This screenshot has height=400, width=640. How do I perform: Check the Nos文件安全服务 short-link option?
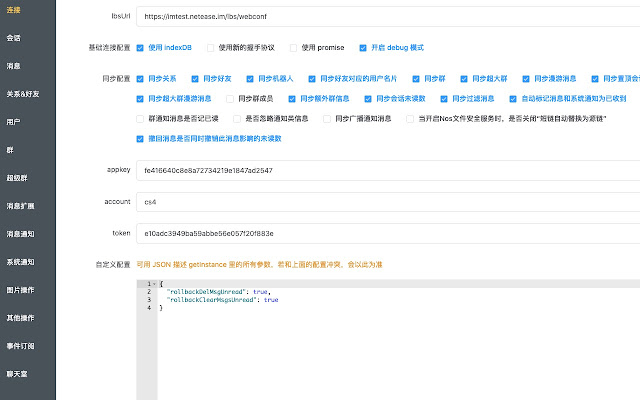(x=410, y=119)
